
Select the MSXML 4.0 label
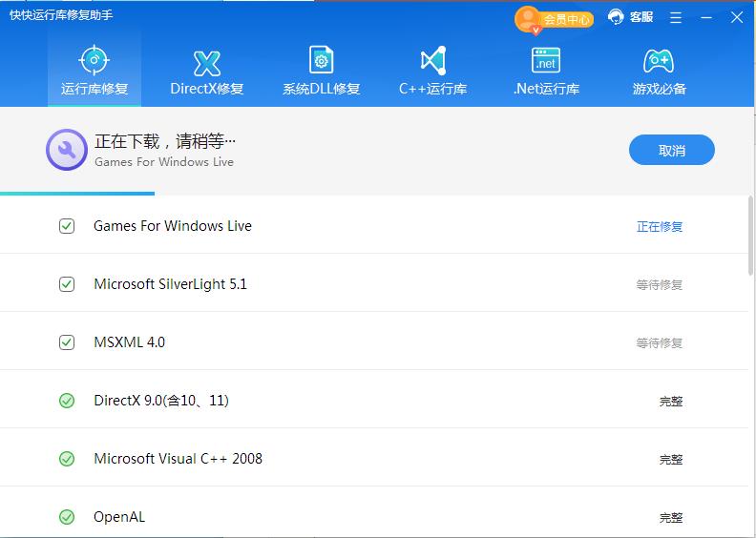[x=129, y=342]
